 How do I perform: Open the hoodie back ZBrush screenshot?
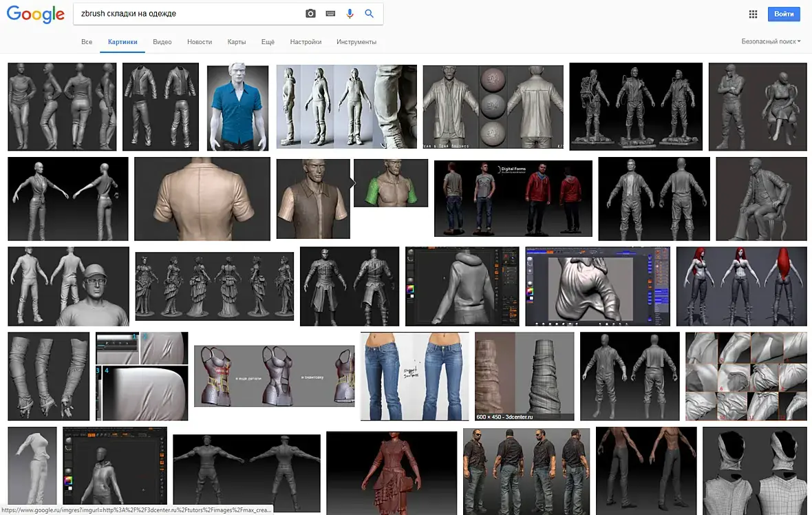pyautogui.click(x=462, y=286)
